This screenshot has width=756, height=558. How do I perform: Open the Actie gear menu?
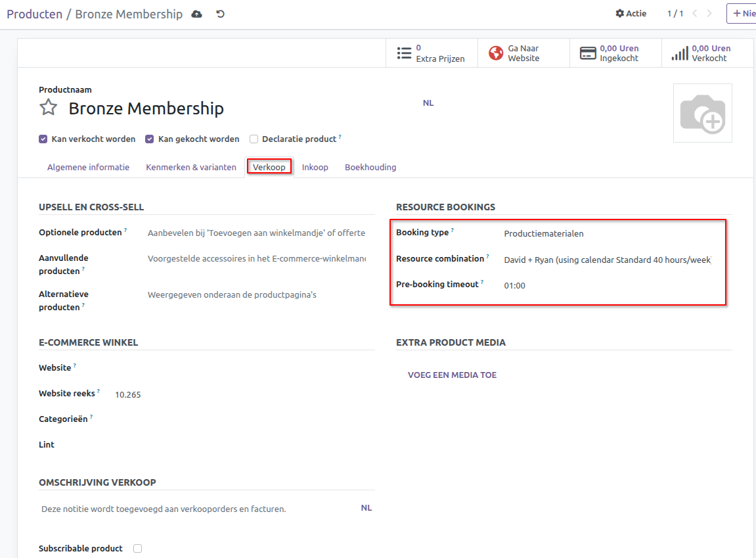[x=631, y=14]
